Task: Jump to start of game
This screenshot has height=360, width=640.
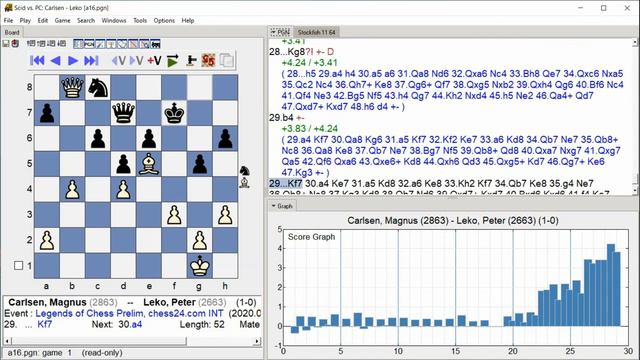Action: click(x=37, y=60)
